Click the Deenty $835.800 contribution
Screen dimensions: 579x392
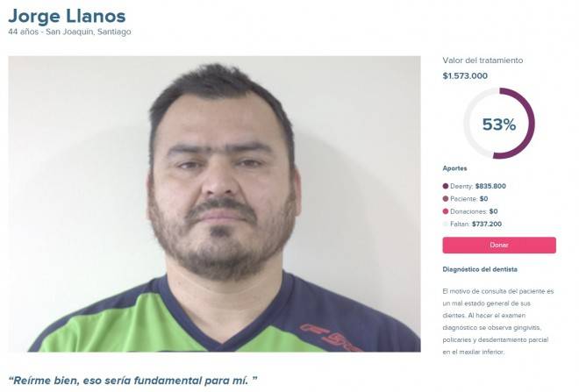(x=478, y=186)
